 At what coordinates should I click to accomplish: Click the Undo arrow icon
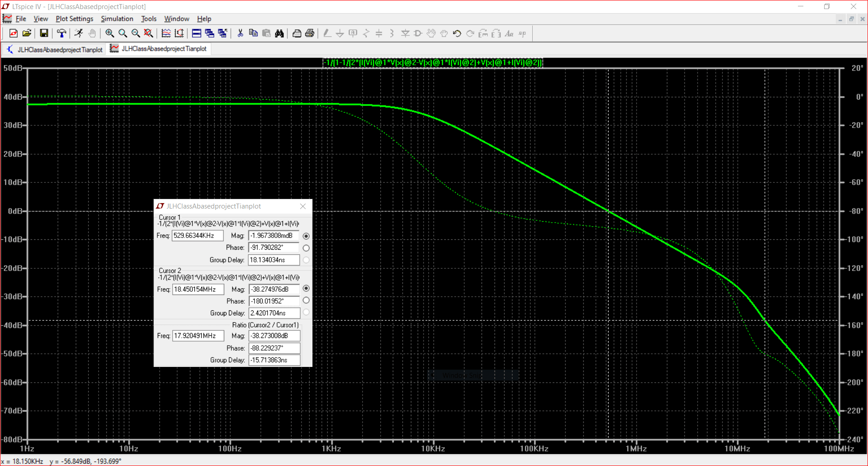(457, 33)
